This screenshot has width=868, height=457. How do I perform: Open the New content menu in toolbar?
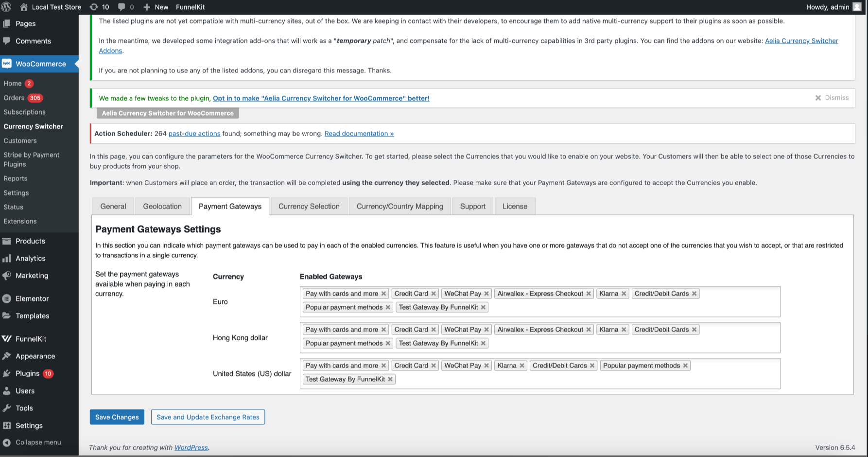tap(156, 7)
